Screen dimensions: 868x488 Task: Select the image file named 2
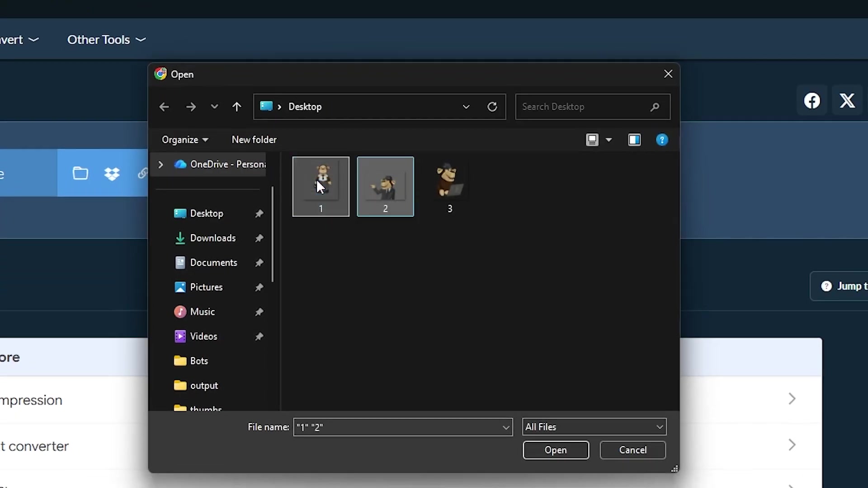[x=385, y=187]
